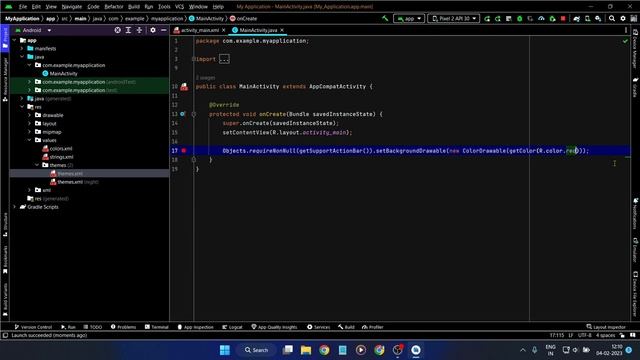Viewport: 640px width, 360px height.
Task: Collapse the app module tree node
Action: 15,40
